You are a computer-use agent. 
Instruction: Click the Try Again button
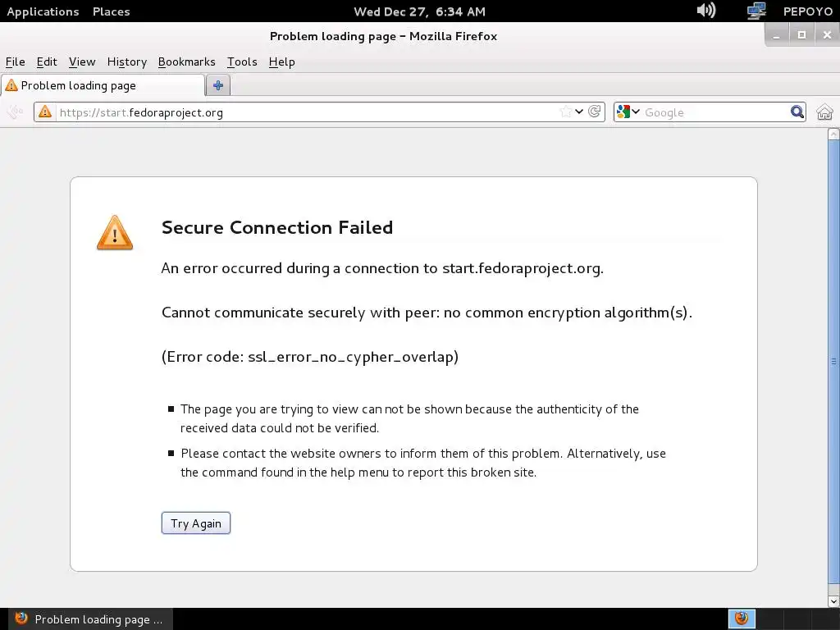[x=196, y=523]
